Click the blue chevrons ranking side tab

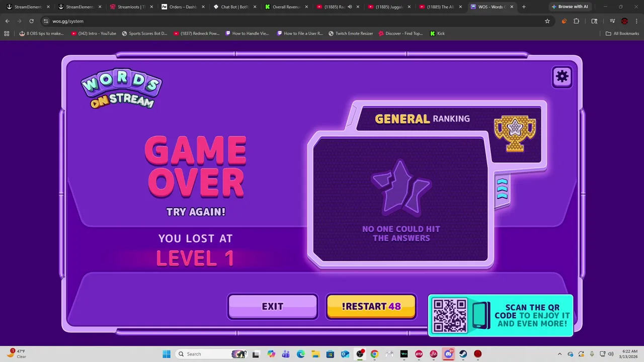[x=502, y=189]
